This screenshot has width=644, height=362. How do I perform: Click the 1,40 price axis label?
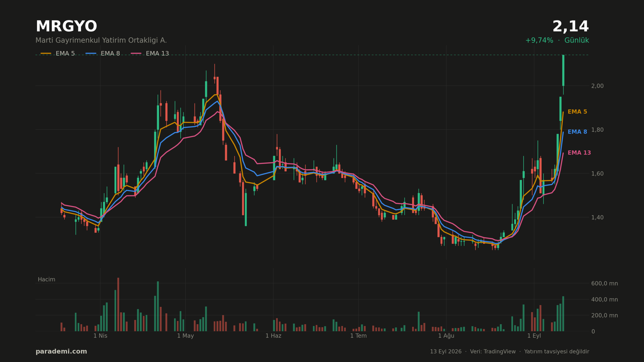597,218
